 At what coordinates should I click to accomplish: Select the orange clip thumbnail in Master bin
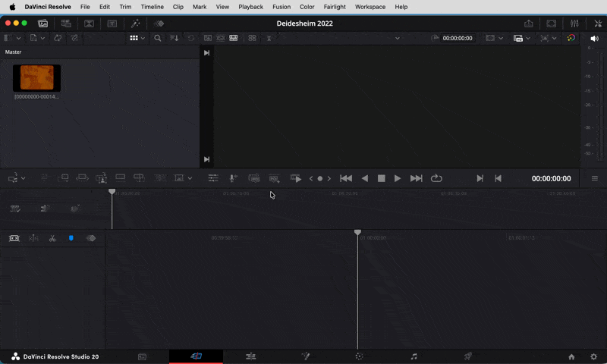pos(36,78)
